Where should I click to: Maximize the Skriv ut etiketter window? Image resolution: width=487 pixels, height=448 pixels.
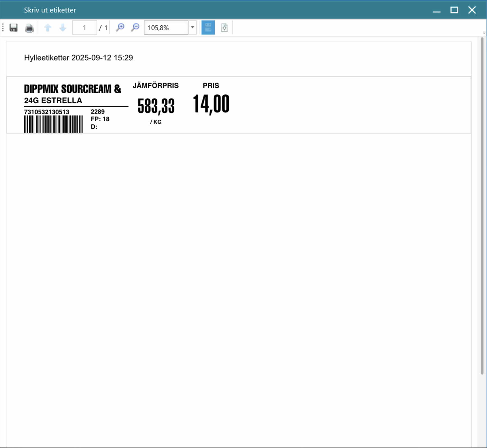pyautogui.click(x=454, y=10)
